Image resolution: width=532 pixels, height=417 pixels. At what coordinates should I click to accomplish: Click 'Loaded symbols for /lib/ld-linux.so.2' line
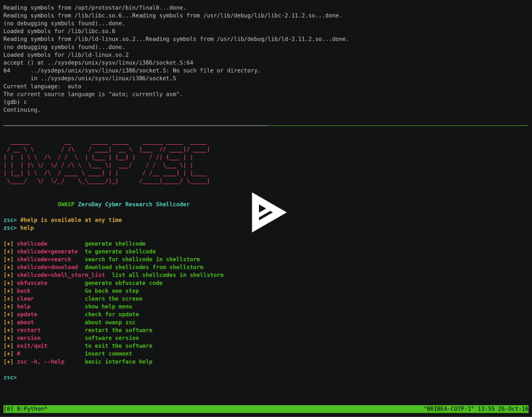[66, 55]
